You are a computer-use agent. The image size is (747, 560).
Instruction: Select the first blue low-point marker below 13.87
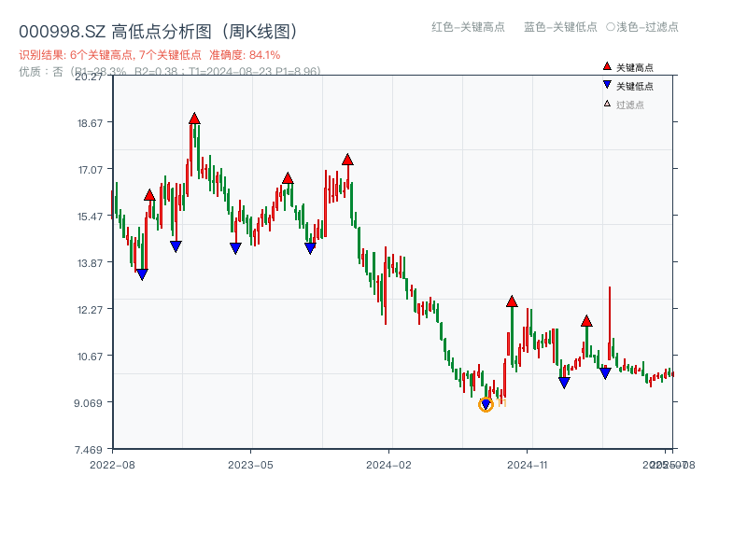[x=142, y=274]
